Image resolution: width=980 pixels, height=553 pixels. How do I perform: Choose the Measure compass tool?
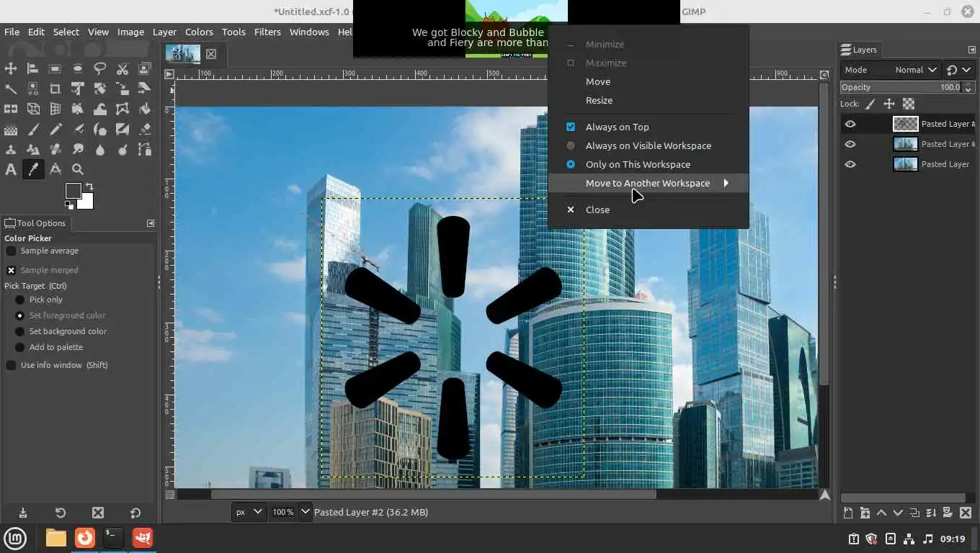click(x=55, y=170)
